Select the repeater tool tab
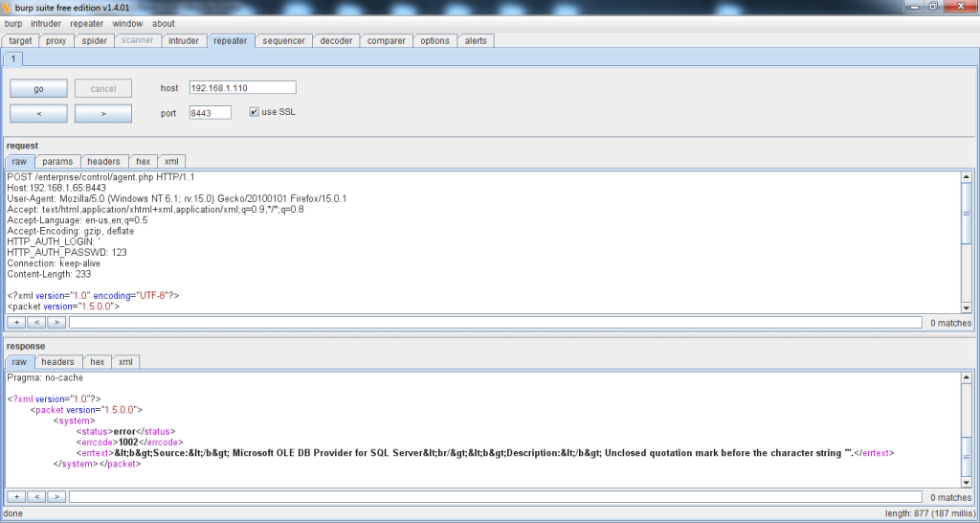The height and width of the screenshot is (523, 980). (x=231, y=40)
